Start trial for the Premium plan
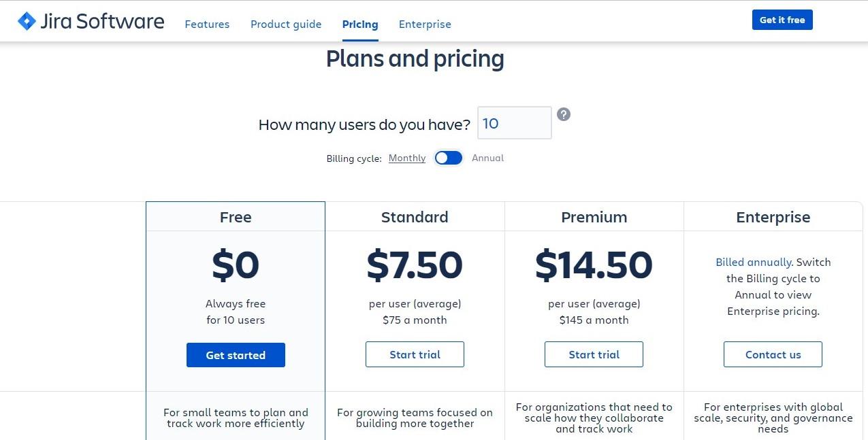Screen dimensions: 868x440 594,354
